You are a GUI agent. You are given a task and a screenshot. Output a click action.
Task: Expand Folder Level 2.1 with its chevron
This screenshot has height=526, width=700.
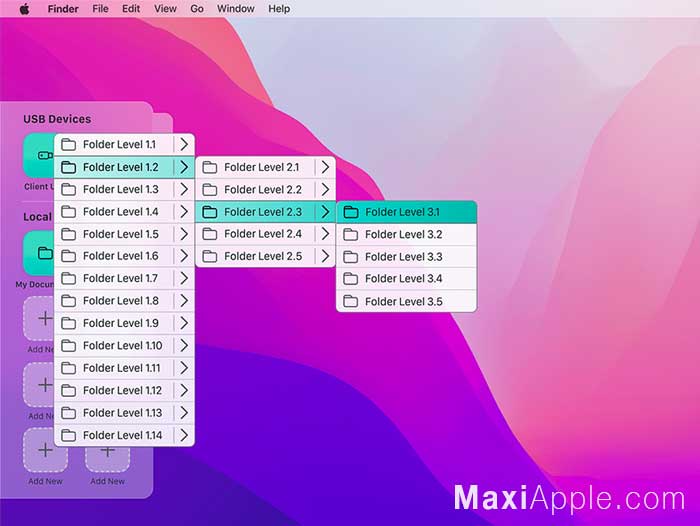point(325,167)
